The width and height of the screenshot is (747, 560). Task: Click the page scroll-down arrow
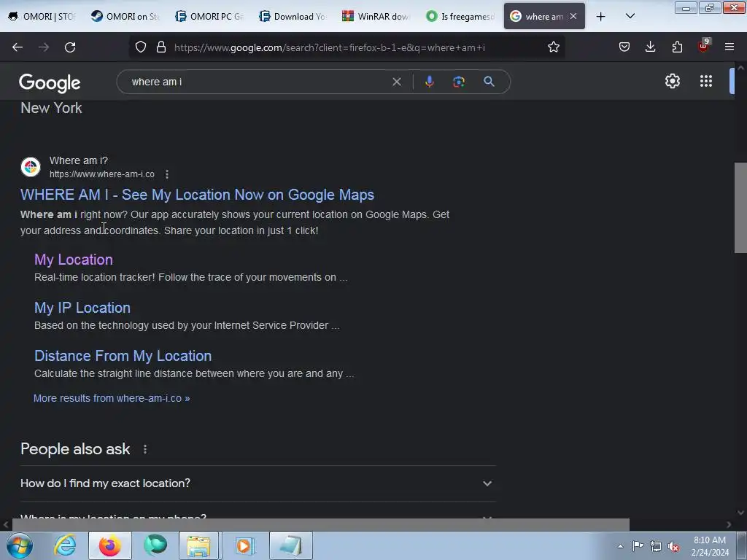click(740, 513)
